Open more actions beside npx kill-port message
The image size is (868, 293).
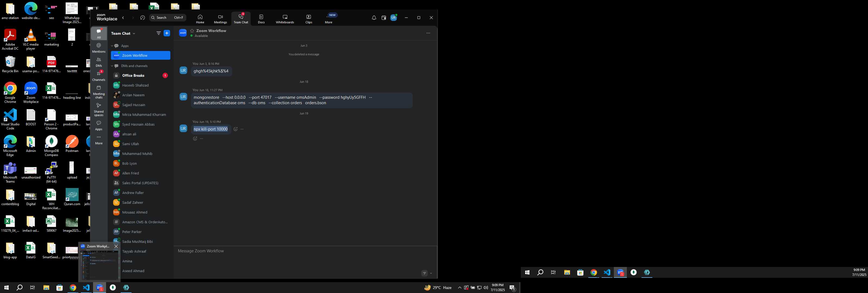tap(242, 129)
